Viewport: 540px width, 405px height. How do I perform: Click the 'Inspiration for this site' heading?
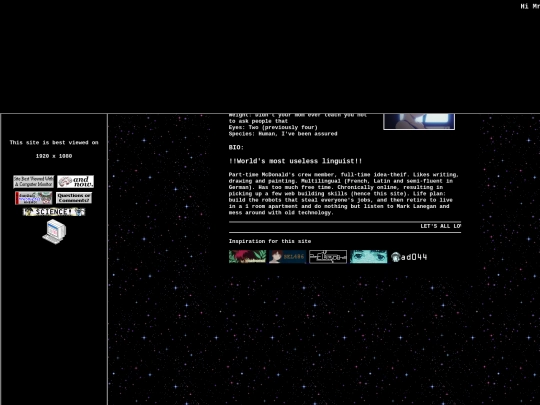(270, 241)
